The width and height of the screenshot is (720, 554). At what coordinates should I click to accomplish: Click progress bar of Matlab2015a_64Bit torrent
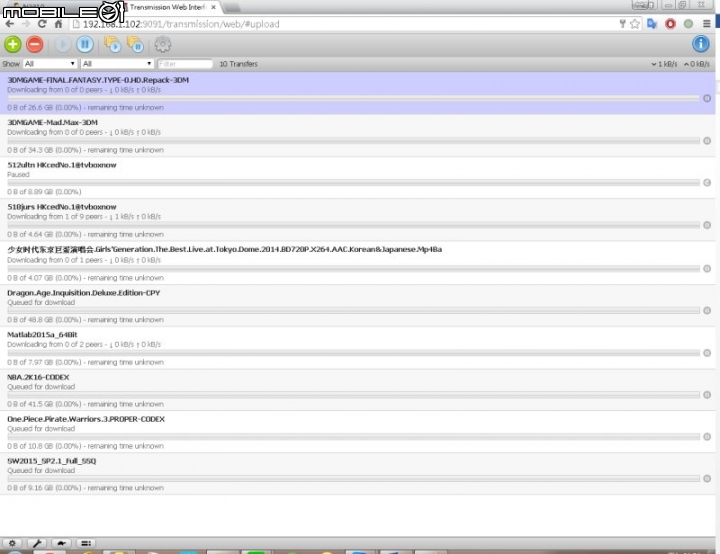(354, 353)
